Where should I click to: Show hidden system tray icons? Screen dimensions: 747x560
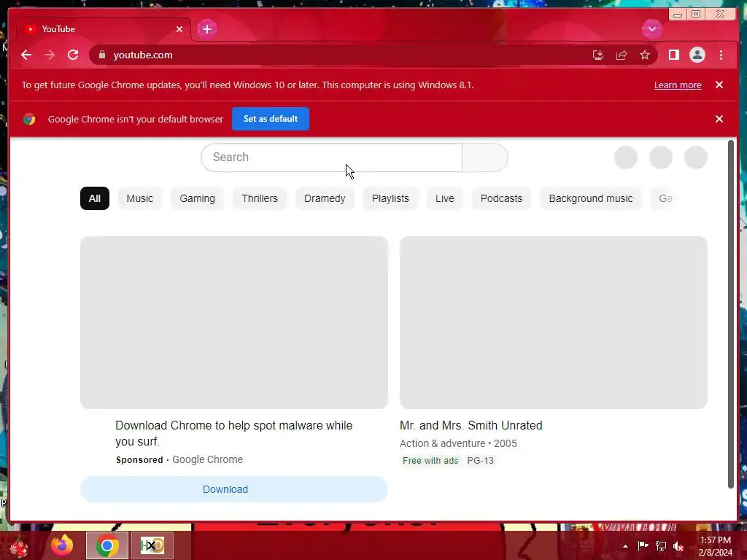click(x=625, y=546)
